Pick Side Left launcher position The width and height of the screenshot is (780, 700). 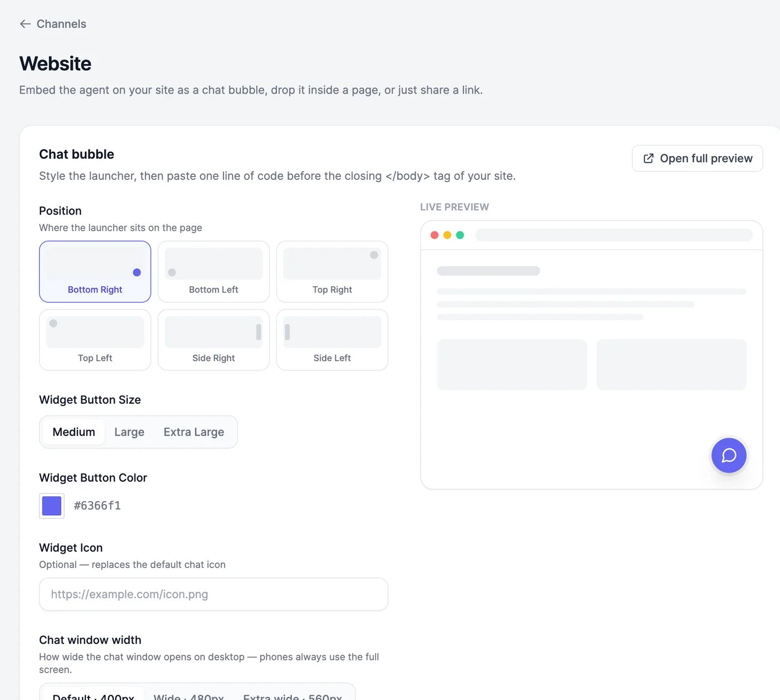[x=332, y=340]
